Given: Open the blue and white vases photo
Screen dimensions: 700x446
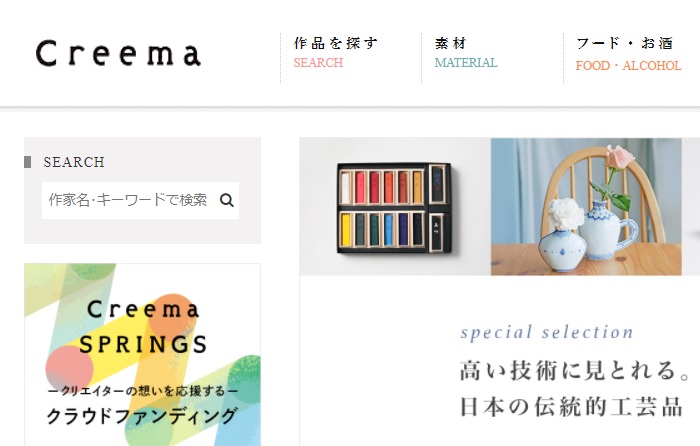Looking at the screenshot, I should (586, 207).
